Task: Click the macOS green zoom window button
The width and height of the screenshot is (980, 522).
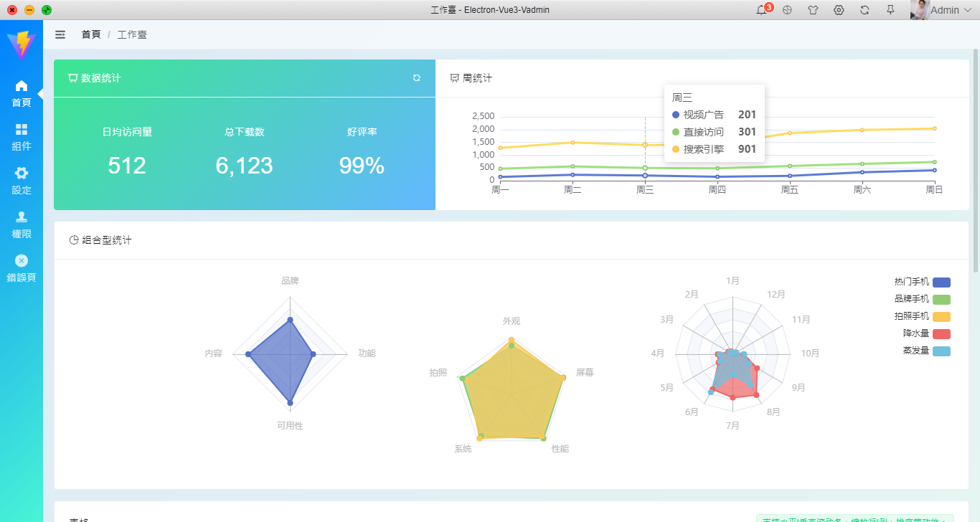Action: tap(47, 10)
